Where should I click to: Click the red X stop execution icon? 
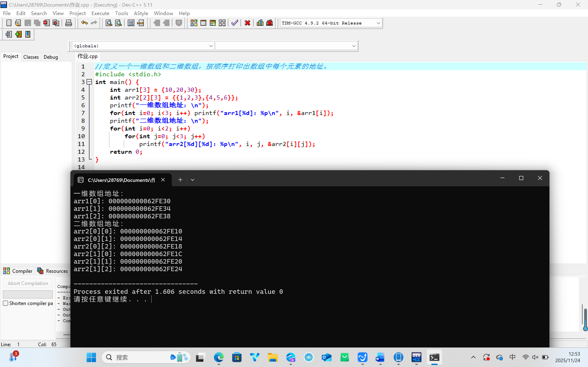[x=247, y=23]
